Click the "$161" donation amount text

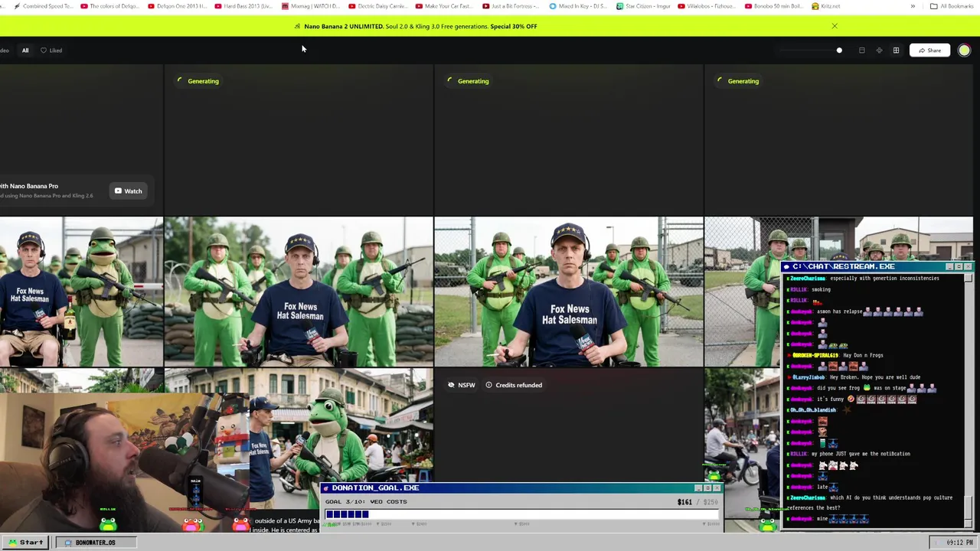[x=684, y=502]
